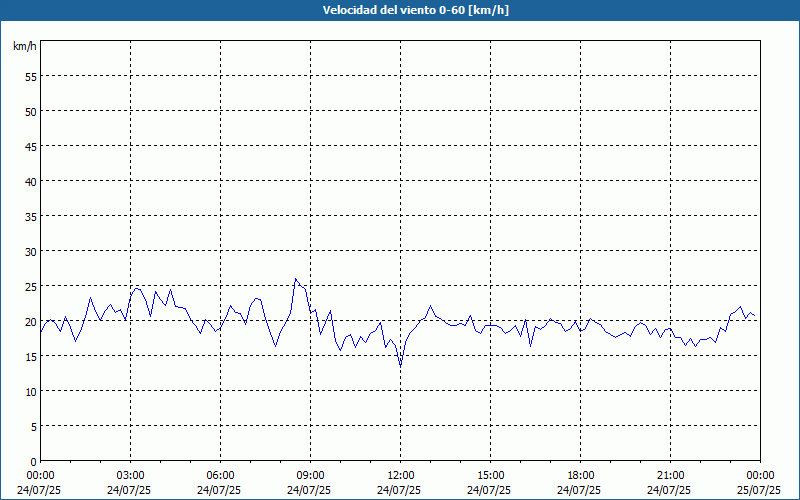Click the 30 value label on the y-axis
This screenshot has height=500, width=800.
[31, 251]
